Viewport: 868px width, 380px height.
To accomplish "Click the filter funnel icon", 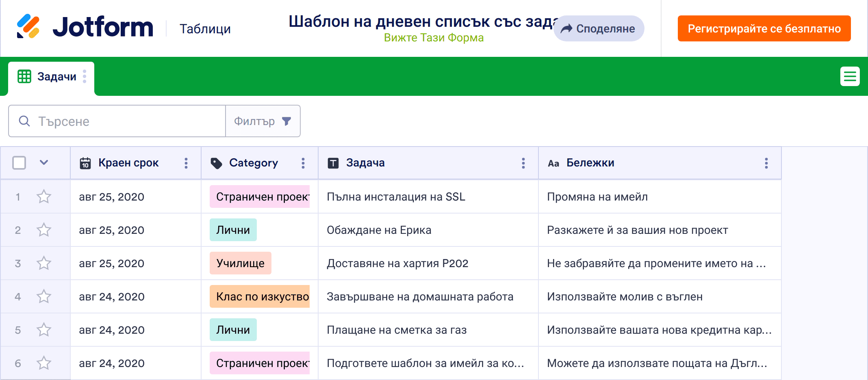I will tap(286, 121).
